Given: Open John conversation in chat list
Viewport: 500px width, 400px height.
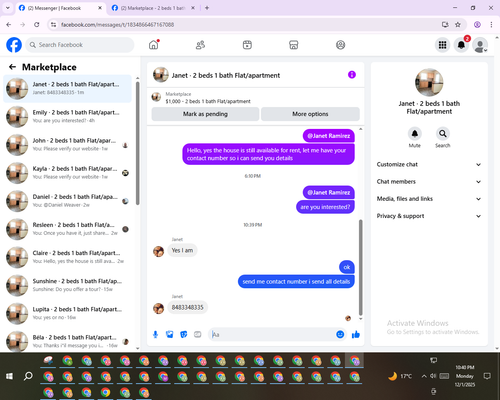Looking at the screenshot, I should click(67, 145).
